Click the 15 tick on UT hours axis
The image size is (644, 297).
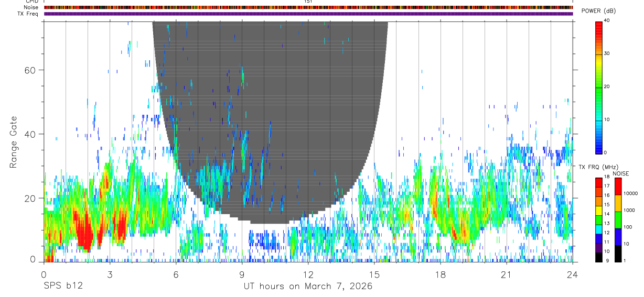pos(374,274)
